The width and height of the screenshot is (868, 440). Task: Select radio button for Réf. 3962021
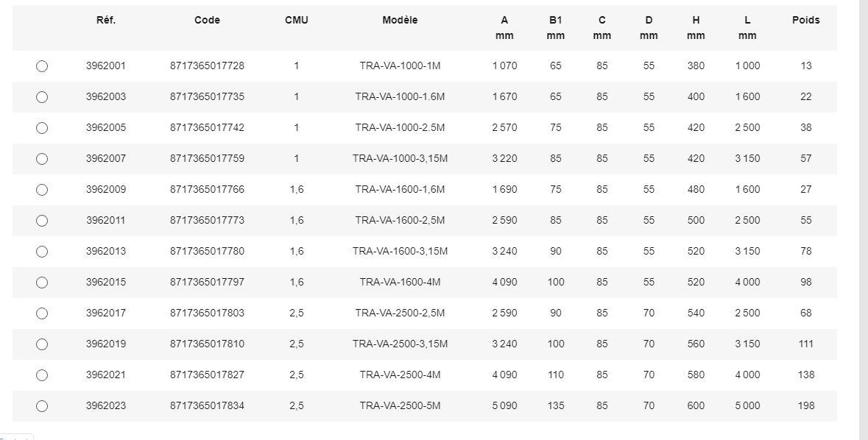[x=42, y=375]
